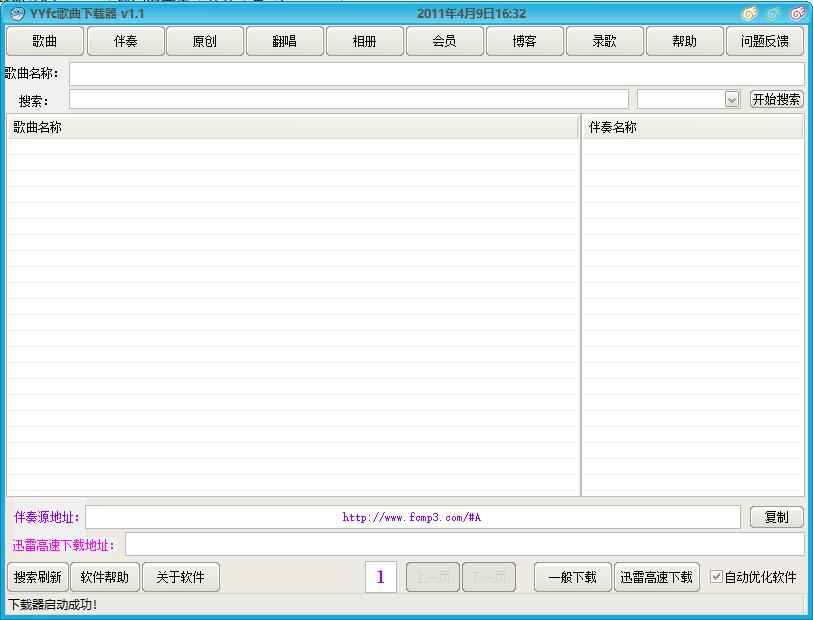Click the 一般下载 button
813x620 pixels.
pyautogui.click(x=572, y=577)
